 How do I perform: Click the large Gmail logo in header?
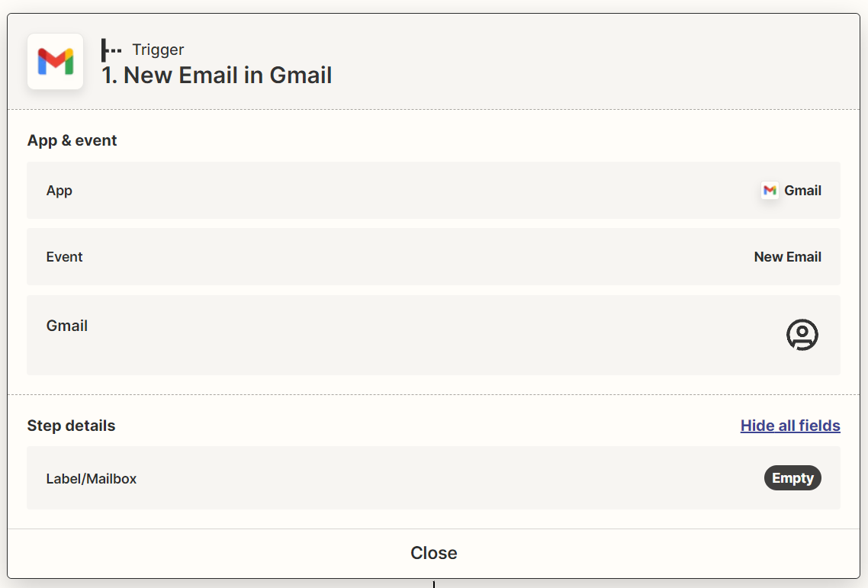point(55,62)
